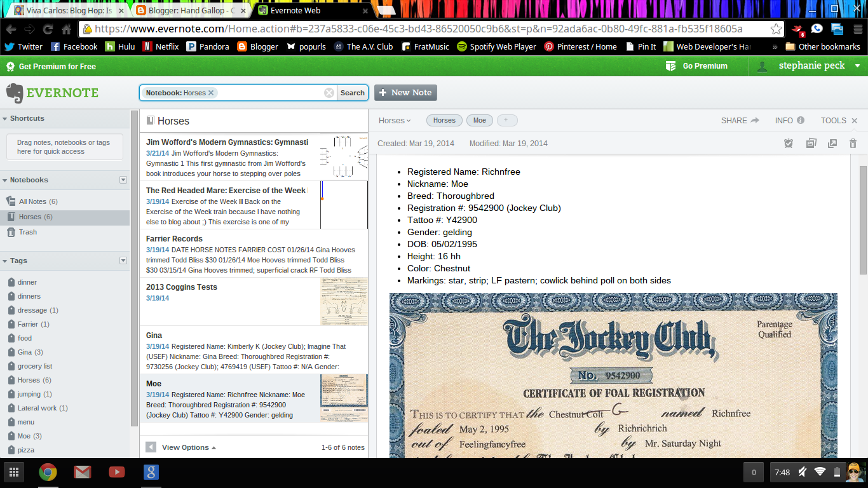Select All Notes (6) in sidebar
The image size is (868, 488).
coord(65,201)
